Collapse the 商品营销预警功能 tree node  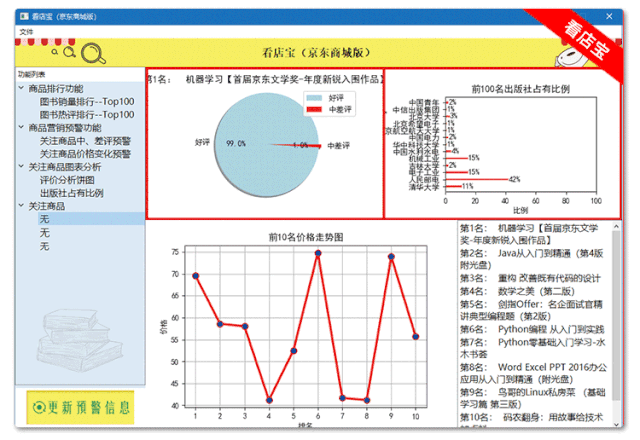[x=21, y=127]
